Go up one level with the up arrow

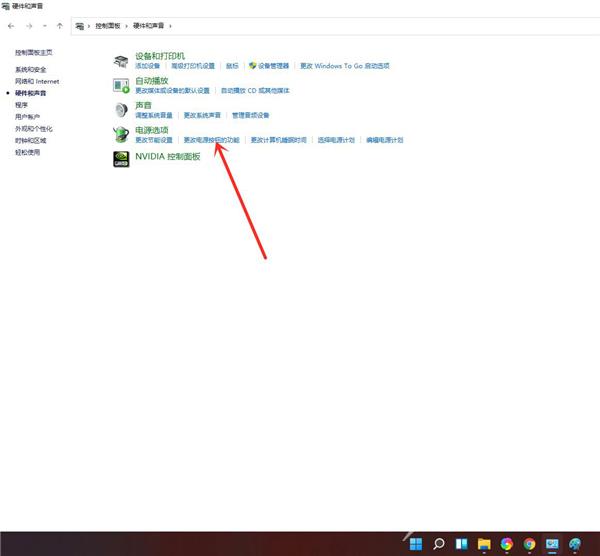pos(60,26)
